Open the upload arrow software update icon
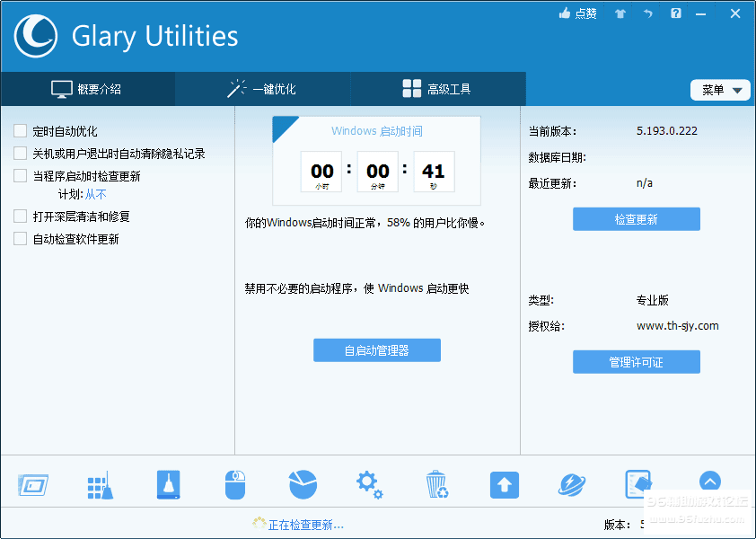Screen dimensions: 756x539 pos(505,485)
